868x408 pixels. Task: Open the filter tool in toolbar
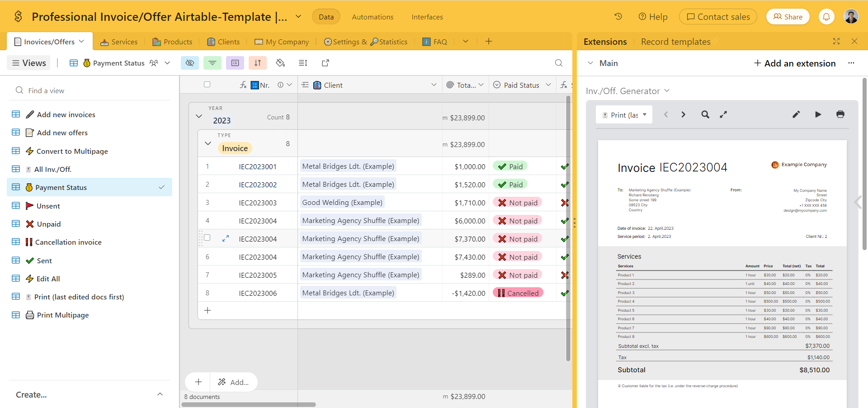tap(212, 63)
